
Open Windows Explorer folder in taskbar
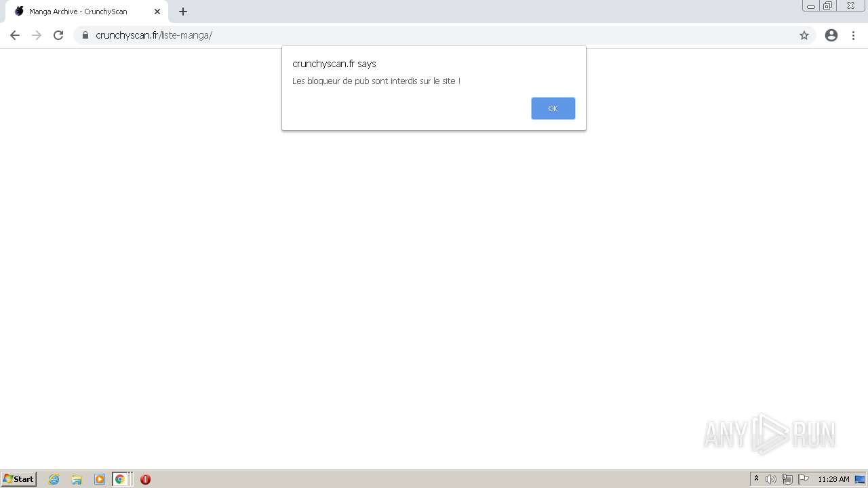pos(77,479)
